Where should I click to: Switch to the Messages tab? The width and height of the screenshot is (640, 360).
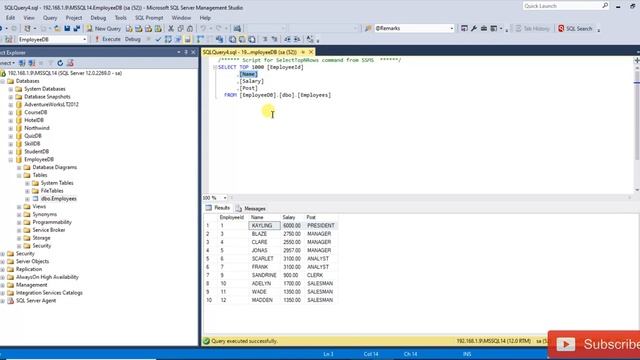point(251,209)
